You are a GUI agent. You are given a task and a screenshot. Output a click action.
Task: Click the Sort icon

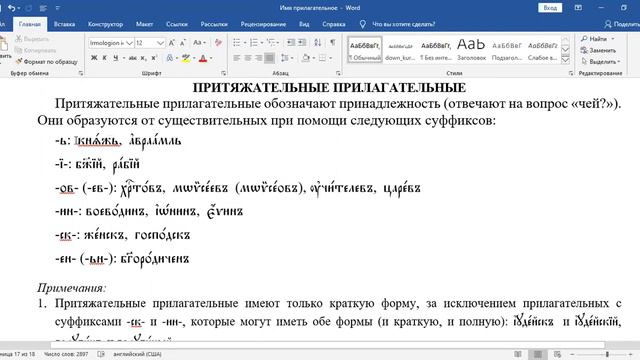[x=318, y=42]
